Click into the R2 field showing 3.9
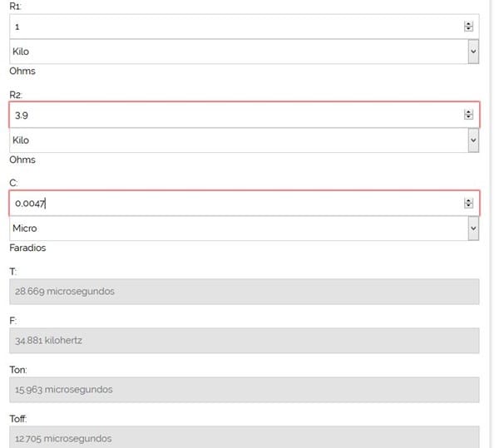This screenshot has height=448, width=499. click(x=233, y=115)
